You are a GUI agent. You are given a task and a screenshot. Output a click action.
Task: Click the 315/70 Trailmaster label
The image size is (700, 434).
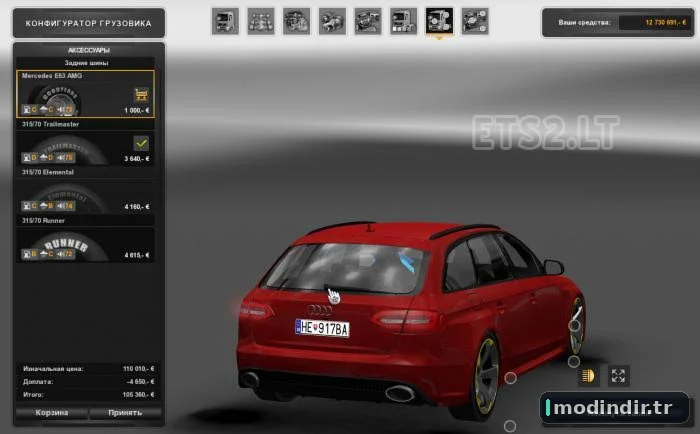pos(50,124)
